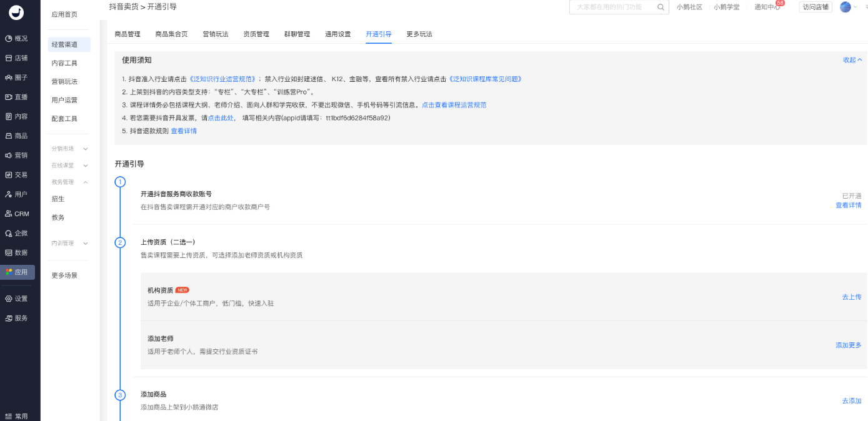Switch to 商品集合页 tab

(171, 34)
